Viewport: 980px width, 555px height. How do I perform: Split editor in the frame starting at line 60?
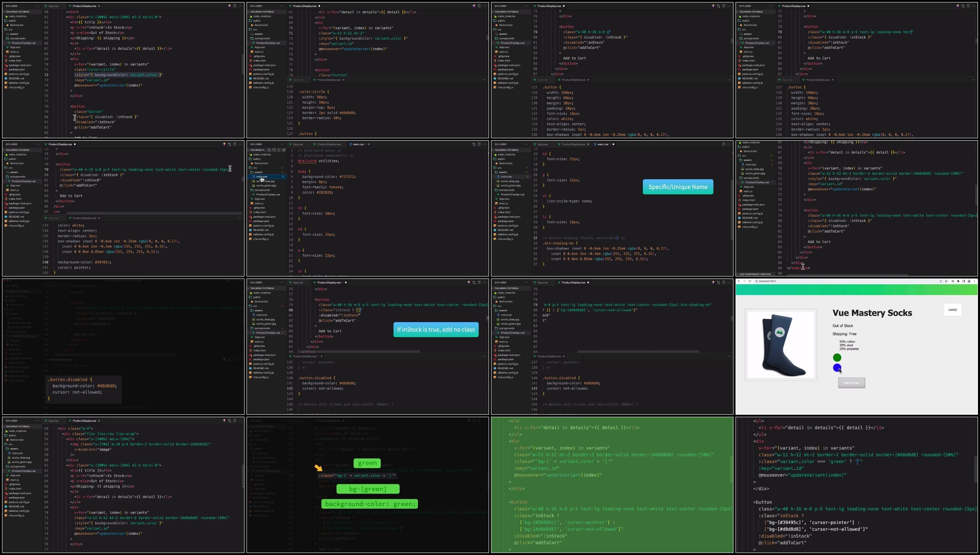(235, 6)
